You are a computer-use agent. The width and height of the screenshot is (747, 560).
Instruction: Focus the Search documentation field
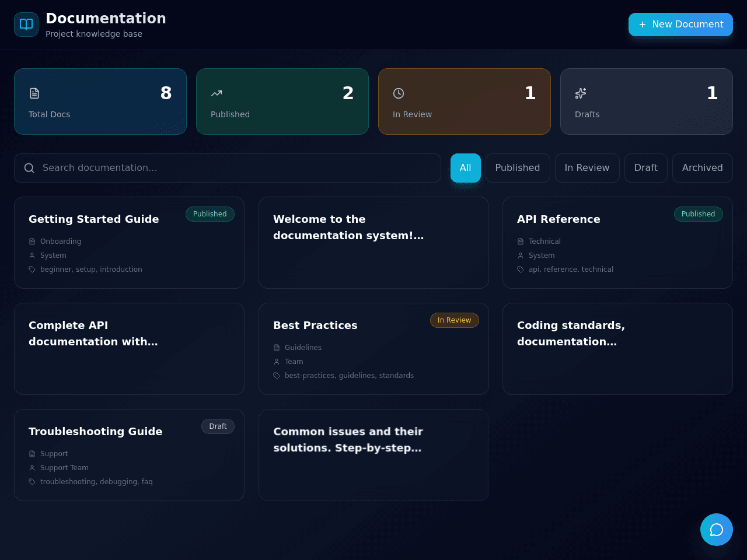pos(228,168)
